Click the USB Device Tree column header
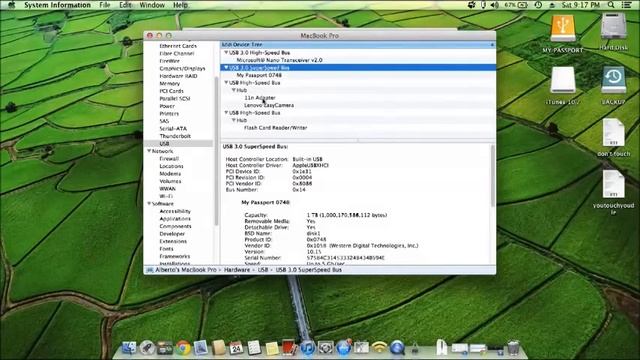Screen dimensions: 640x360 (358, 44)
